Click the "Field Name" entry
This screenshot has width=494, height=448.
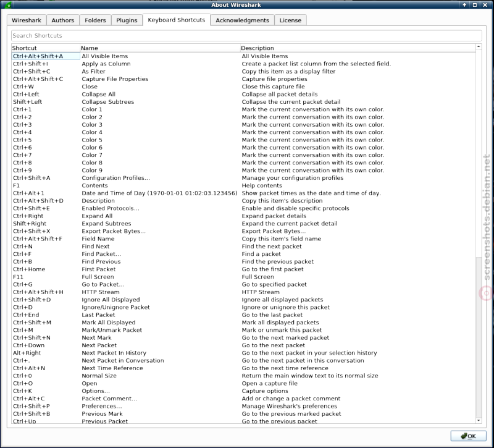[x=98, y=239]
